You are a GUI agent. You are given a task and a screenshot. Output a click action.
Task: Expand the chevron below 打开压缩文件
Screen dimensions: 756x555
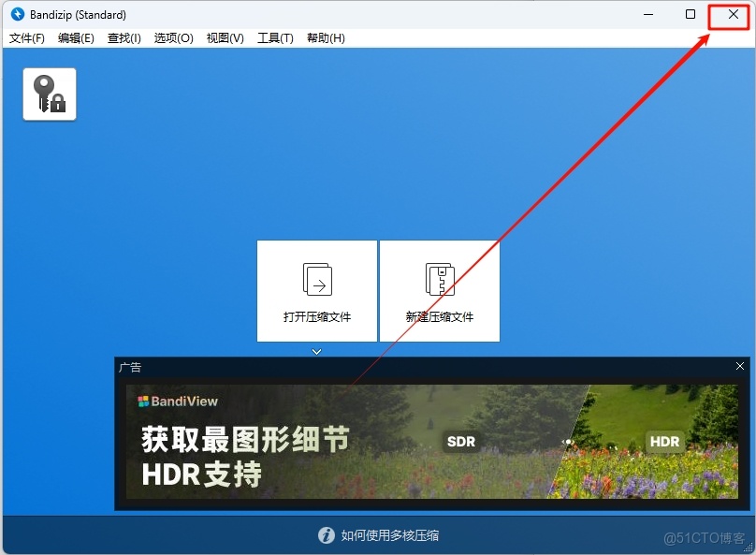(317, 350)
